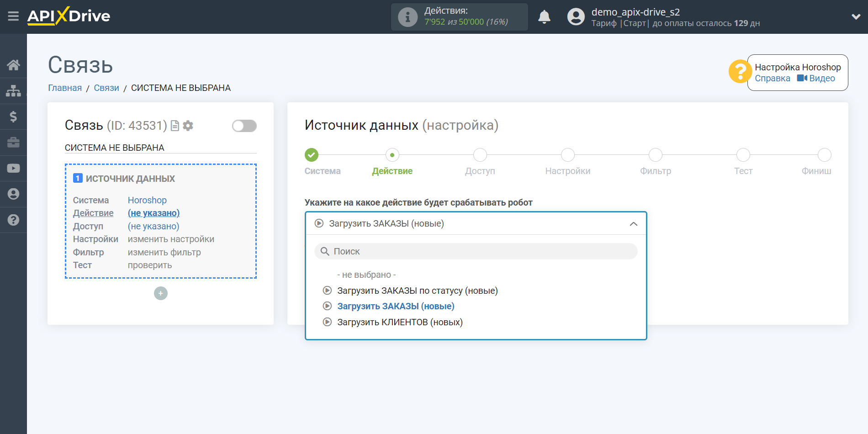Add a new block with plus button
The height and width of the screenshot is (434, 868).
161,293
